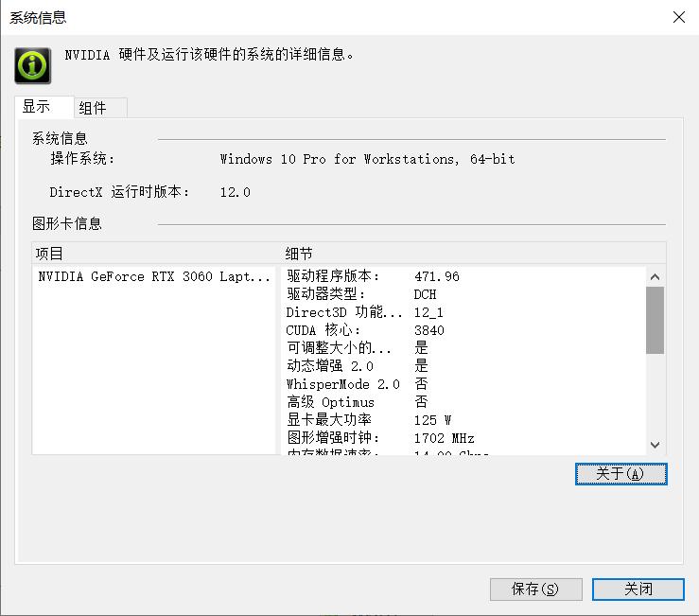699x616 pixels.
Task: Select the 高级 Optimus row
Action: click(x=465, y=402)
